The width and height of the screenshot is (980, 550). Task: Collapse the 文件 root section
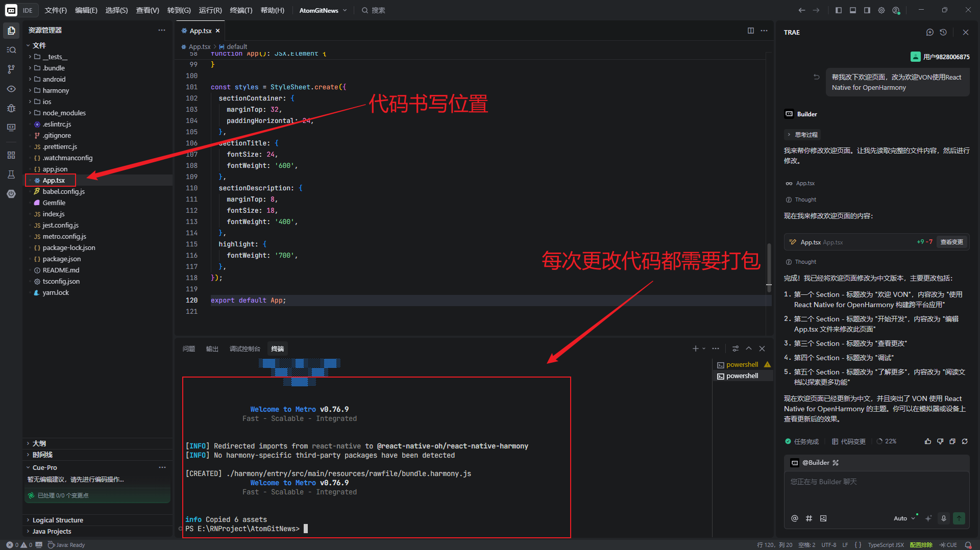(39, 45)
